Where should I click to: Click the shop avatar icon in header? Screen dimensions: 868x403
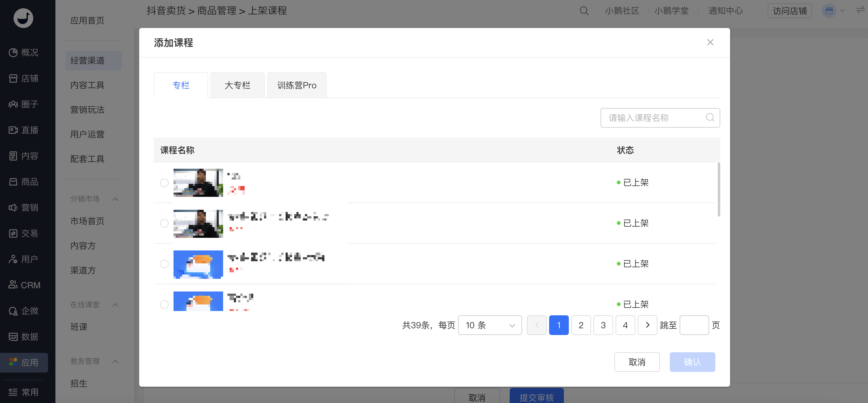click(x=829, y=11)
